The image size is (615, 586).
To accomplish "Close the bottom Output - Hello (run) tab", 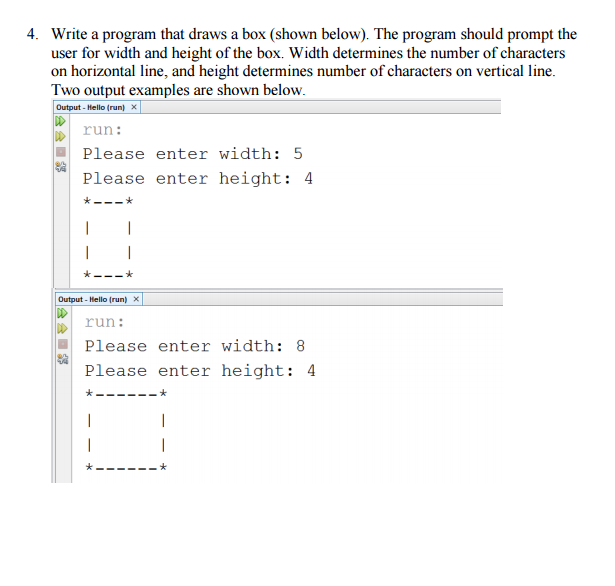I will click(136, 299).
